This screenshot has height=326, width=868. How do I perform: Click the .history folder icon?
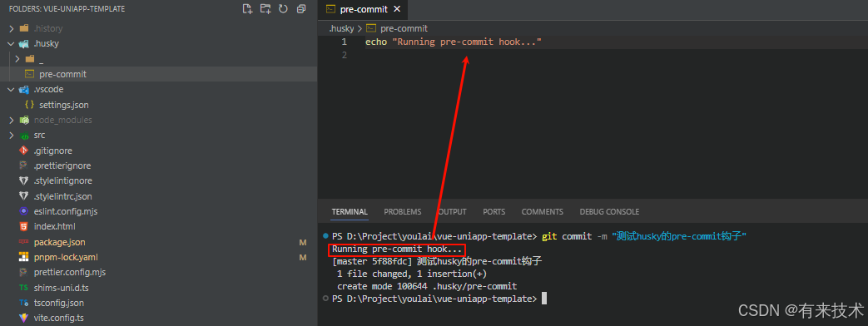[x=24, y=28]
